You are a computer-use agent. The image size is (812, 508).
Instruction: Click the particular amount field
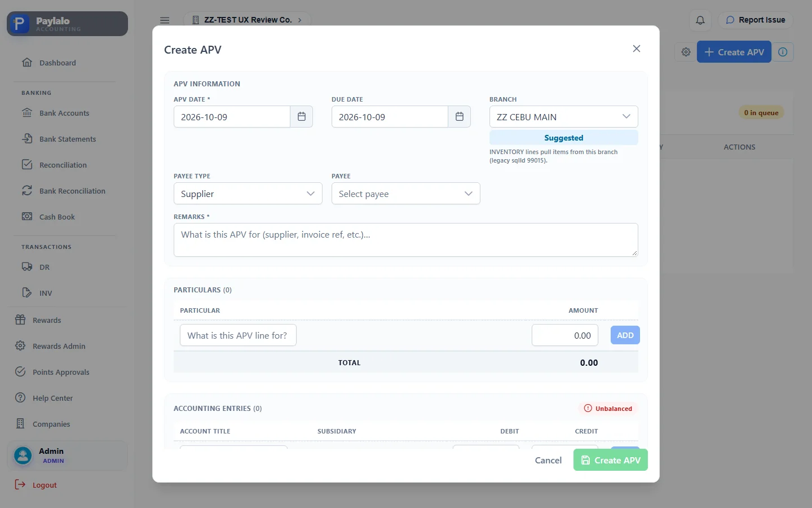coord(565,335)
